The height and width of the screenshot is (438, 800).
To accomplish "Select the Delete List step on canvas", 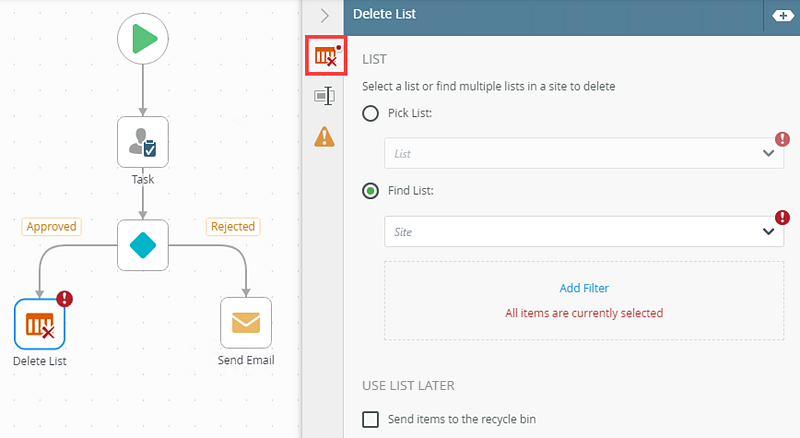I will click(40, 324).
